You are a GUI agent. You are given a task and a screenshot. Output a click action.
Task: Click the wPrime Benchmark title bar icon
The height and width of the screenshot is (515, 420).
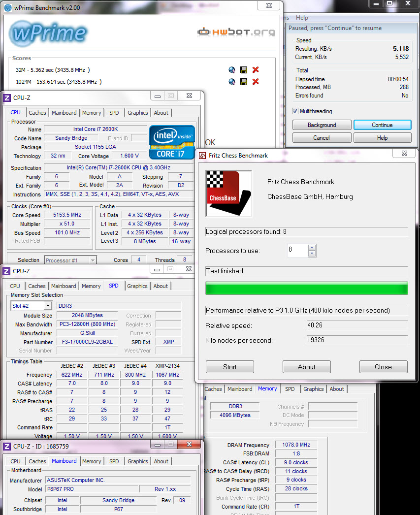[x=8, y=7]
